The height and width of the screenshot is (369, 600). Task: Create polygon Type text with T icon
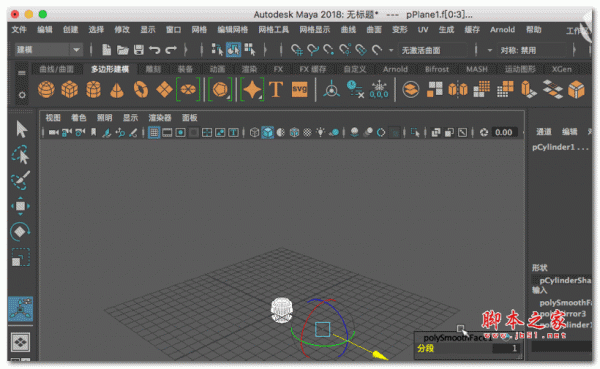pos(276,90)
